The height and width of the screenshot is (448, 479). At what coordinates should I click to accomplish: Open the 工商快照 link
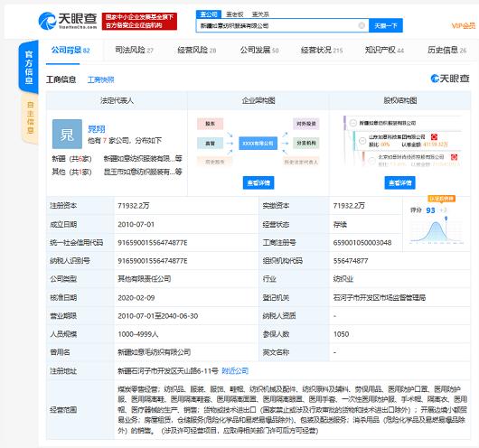click(x=101, y=79)
